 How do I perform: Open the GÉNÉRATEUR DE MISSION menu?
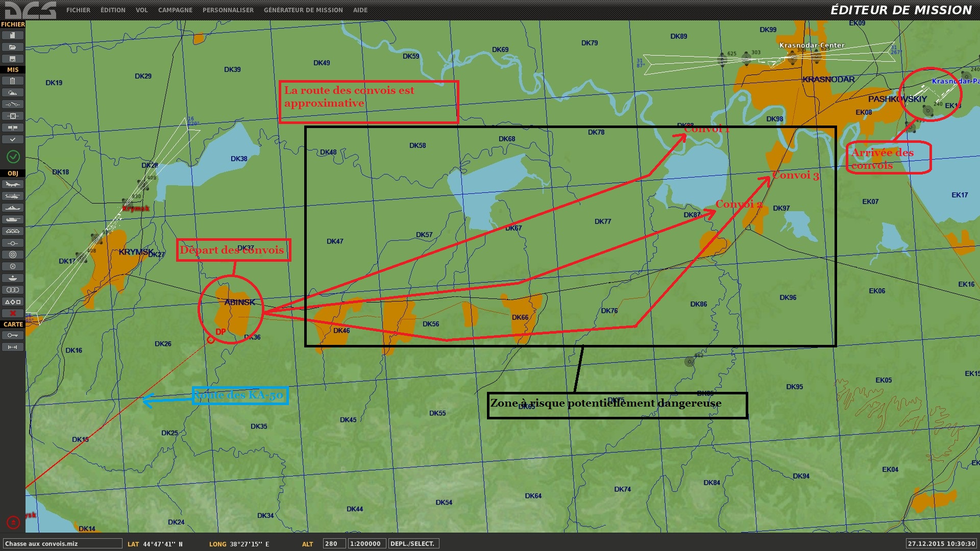point(303,10)
